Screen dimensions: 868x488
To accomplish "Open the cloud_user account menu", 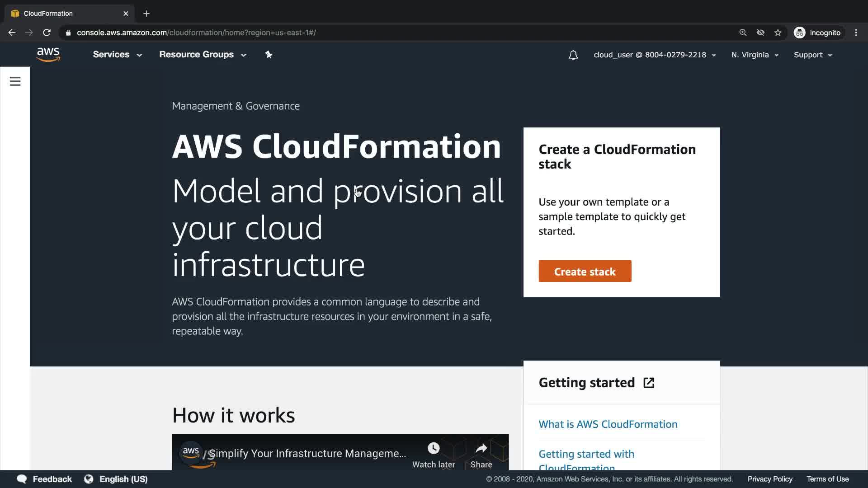I will click(x=654, y=55).
